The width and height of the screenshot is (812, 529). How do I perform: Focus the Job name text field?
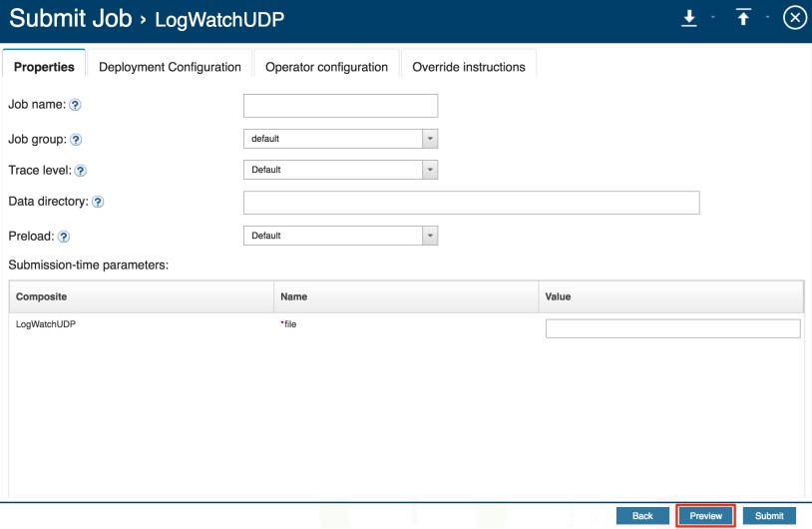coord(341,106)
